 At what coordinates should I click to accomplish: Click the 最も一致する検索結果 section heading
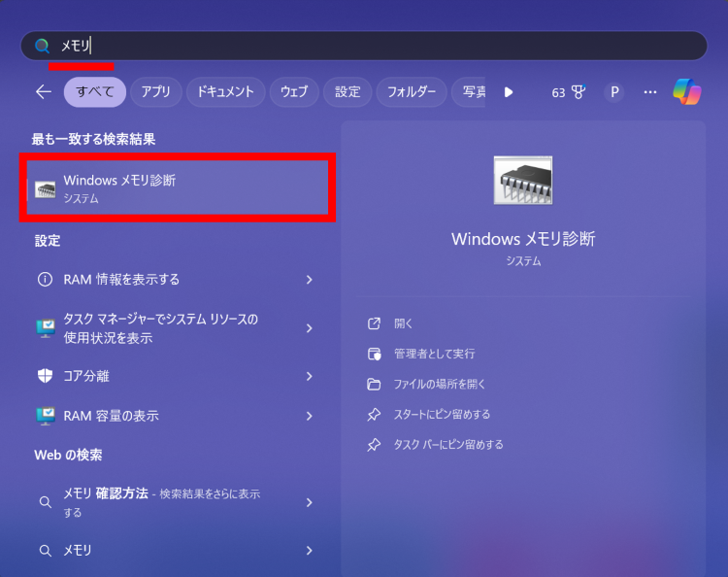[x=93, y=139]
